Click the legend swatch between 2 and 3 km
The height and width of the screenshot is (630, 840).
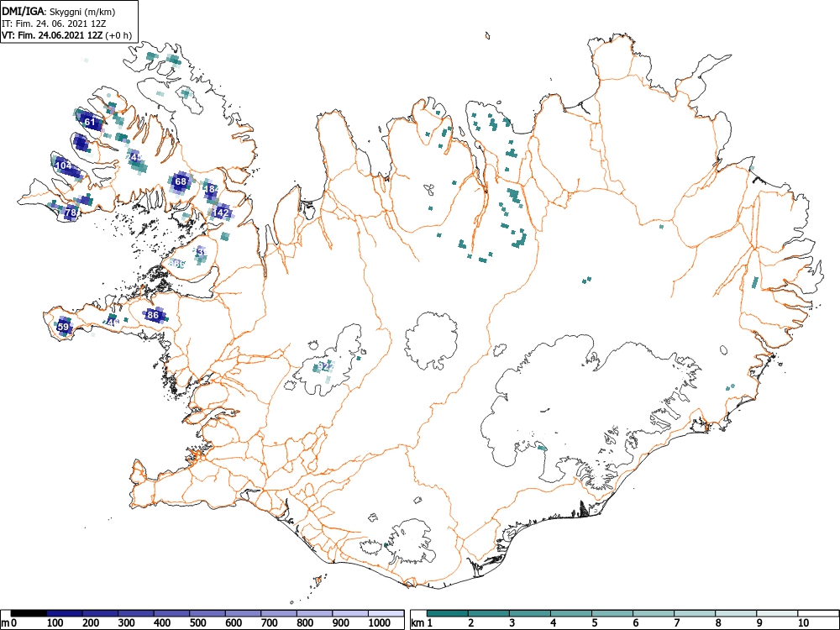tap(489, 613)
